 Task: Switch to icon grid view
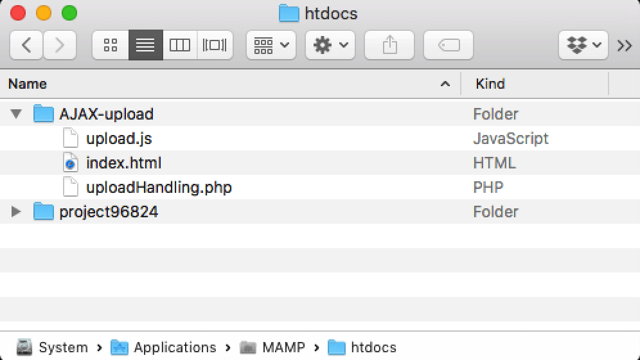point(111,45)
